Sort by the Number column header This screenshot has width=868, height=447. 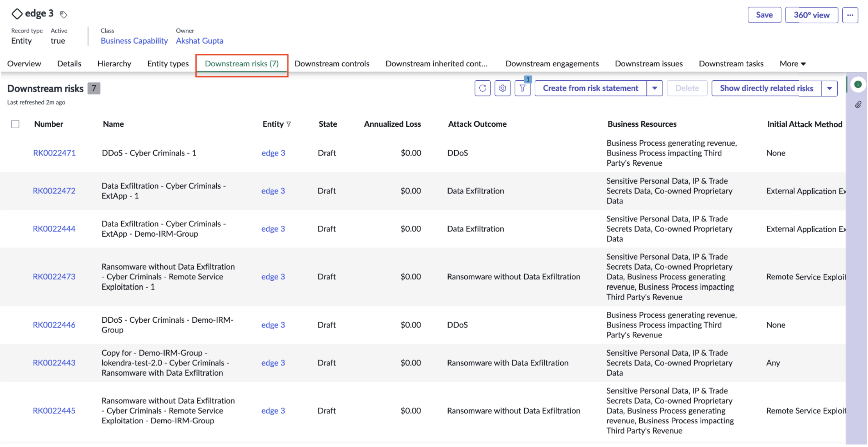(x=49, y=124)
